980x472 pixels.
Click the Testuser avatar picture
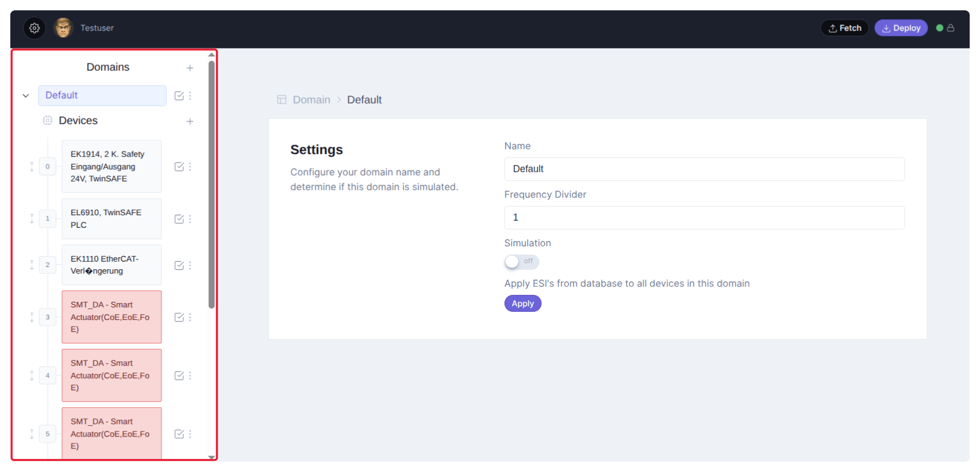[x=63, y=28]
